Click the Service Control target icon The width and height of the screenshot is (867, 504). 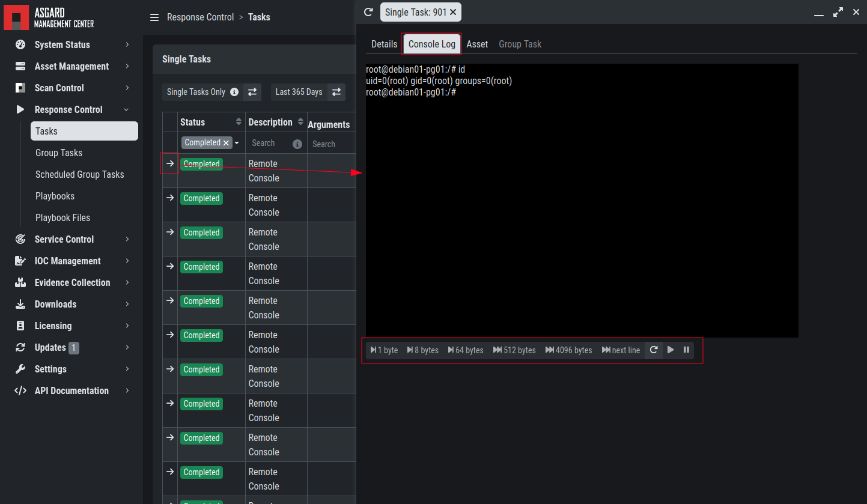(20, 239)
